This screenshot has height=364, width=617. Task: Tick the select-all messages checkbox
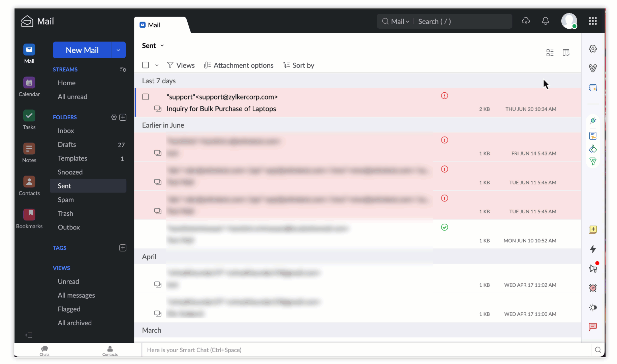[x=146, y=65]
